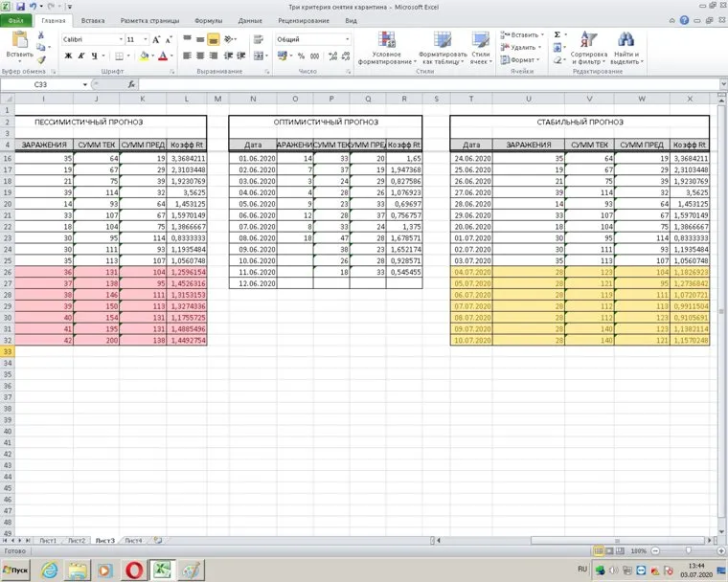Click the Пуск start button
The height and width of the screenshot is (582, 728).
pos(17,570)
